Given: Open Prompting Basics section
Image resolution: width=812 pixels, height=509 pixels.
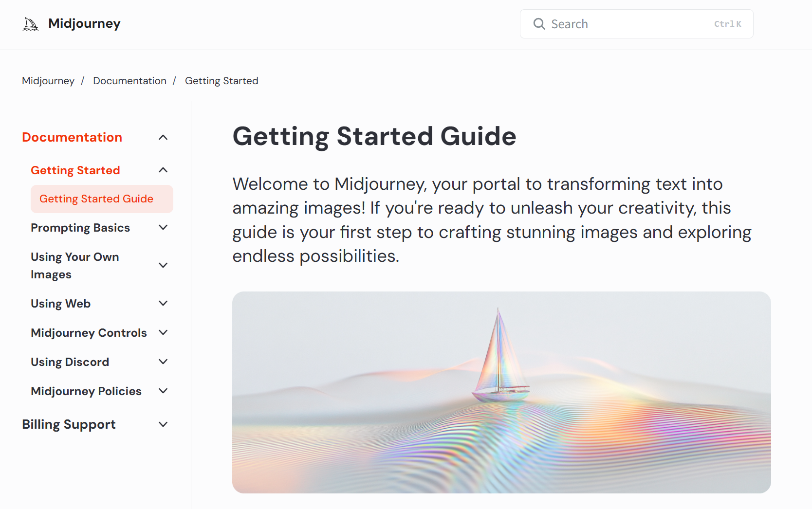Looking at the screenshot, I should (x=80, y=228).
